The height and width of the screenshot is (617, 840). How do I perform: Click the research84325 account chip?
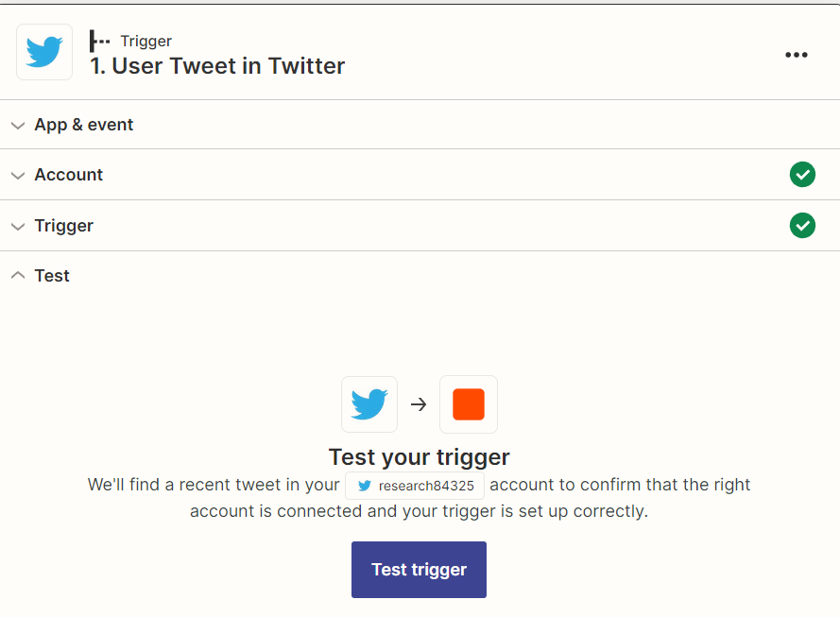pyautogui.click(x=415, y=486)
